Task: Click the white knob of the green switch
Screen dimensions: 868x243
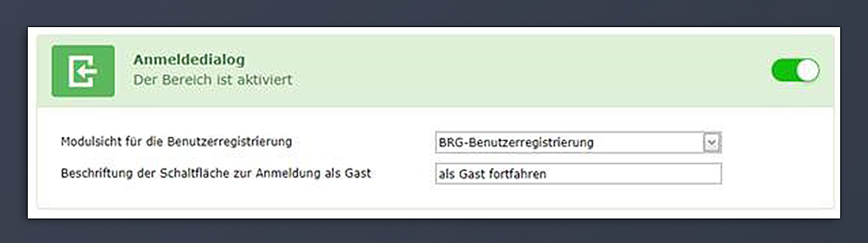Action: coord(807,70)
